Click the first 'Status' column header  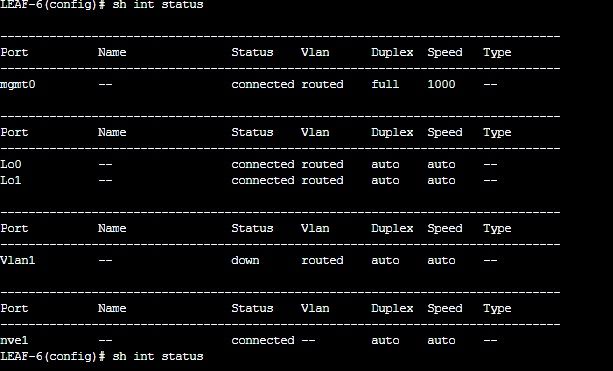point(252,52)
